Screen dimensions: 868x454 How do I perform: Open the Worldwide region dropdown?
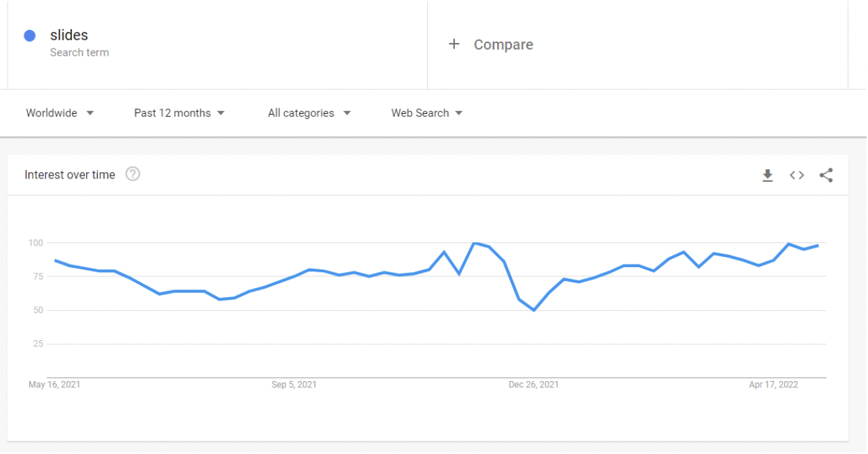[60, 112]
